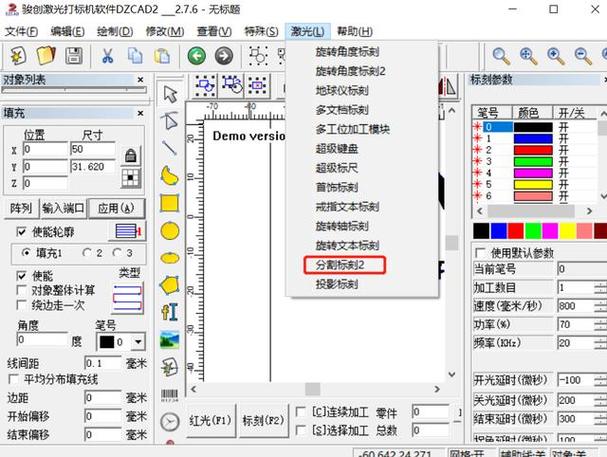The width and height of the screenshot is (607, 457).
Task: Open the 笔号 pen number dropdown
Action: pyautogui.click(x=138, y=342)
